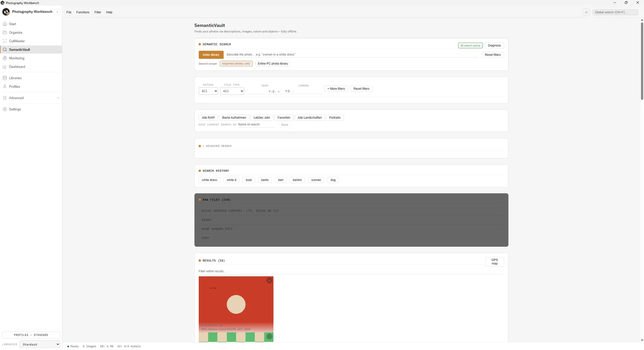Click the 'AI search active' status badge
Screen dimensions: 644x350
point(471,45)
